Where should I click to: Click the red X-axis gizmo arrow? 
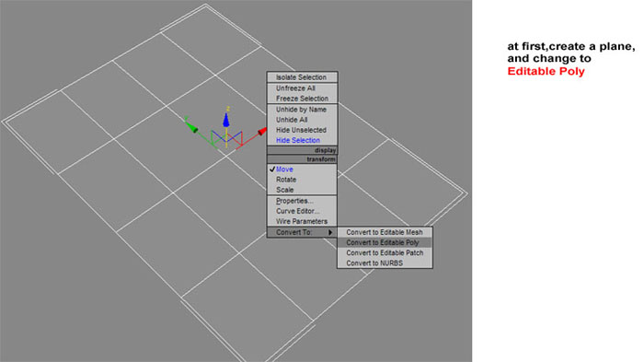(261, 132)
